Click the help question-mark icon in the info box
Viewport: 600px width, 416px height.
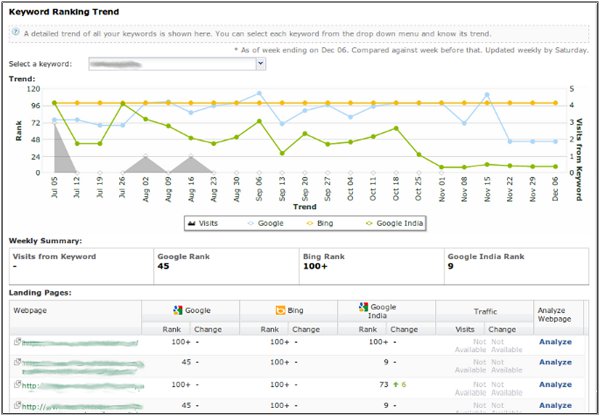pos(15,32)
